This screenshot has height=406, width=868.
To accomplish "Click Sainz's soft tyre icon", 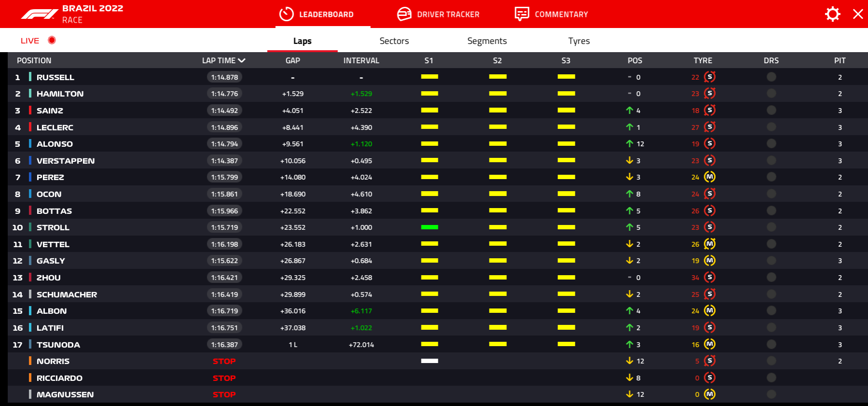I will point(709,110).
